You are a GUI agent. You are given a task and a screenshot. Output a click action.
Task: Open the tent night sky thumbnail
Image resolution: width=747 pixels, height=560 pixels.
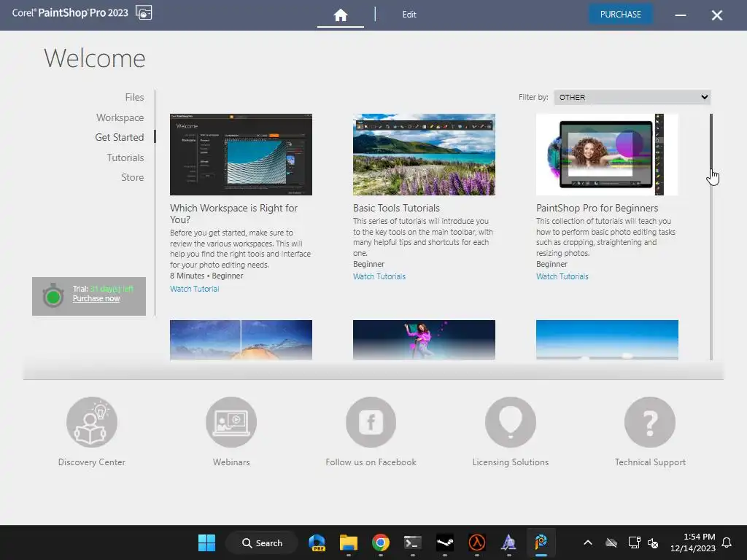point(241,340)
